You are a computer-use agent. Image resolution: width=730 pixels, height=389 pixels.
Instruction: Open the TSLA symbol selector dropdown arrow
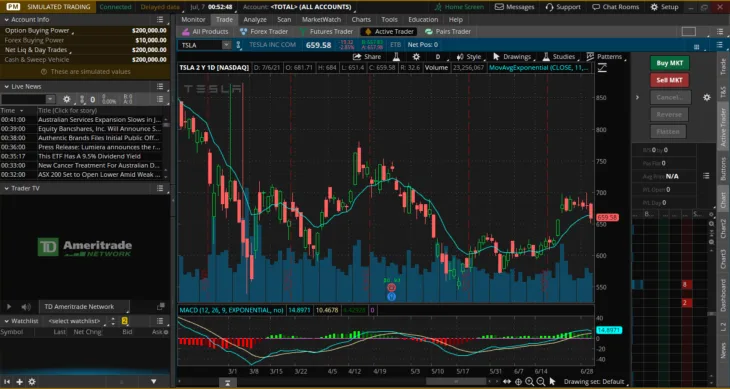[x=226, y=45]
